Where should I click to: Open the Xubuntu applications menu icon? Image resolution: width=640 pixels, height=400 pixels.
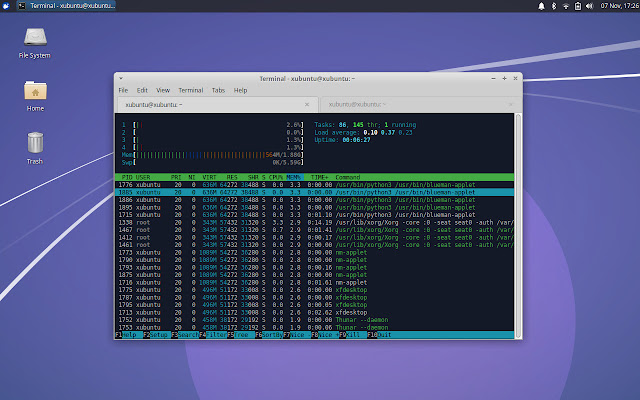tap(6, 6)
